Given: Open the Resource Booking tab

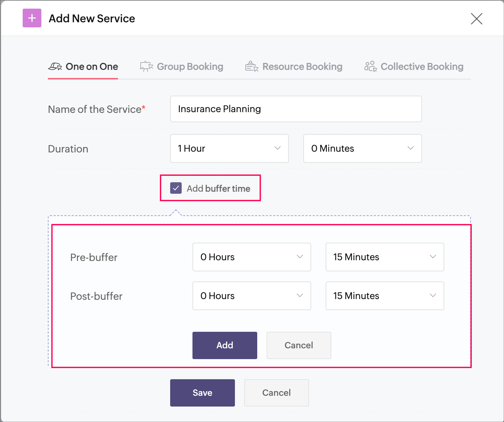Looking at the screenshot, I should 294,66.
